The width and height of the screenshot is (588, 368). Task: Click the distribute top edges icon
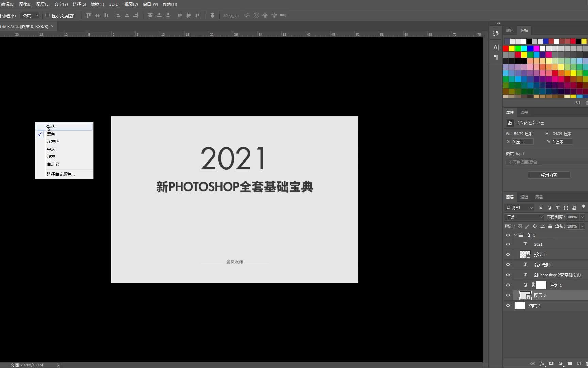coord(150,15)
